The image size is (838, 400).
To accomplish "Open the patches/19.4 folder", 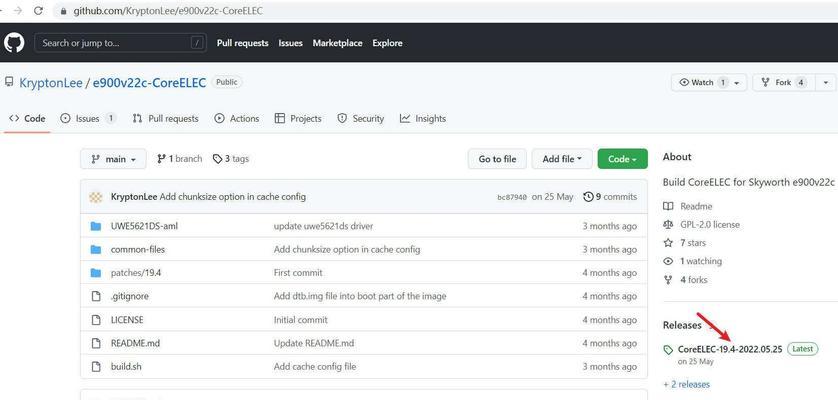I will [136, 273].
